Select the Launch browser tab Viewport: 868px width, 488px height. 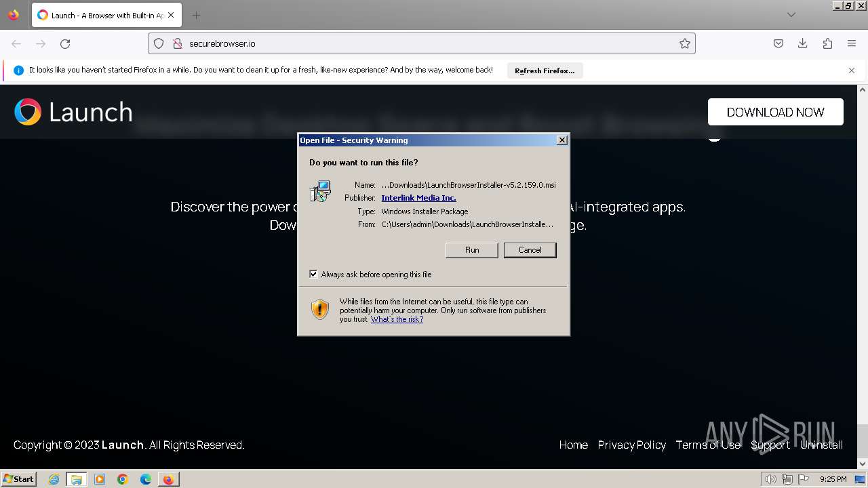106,15
